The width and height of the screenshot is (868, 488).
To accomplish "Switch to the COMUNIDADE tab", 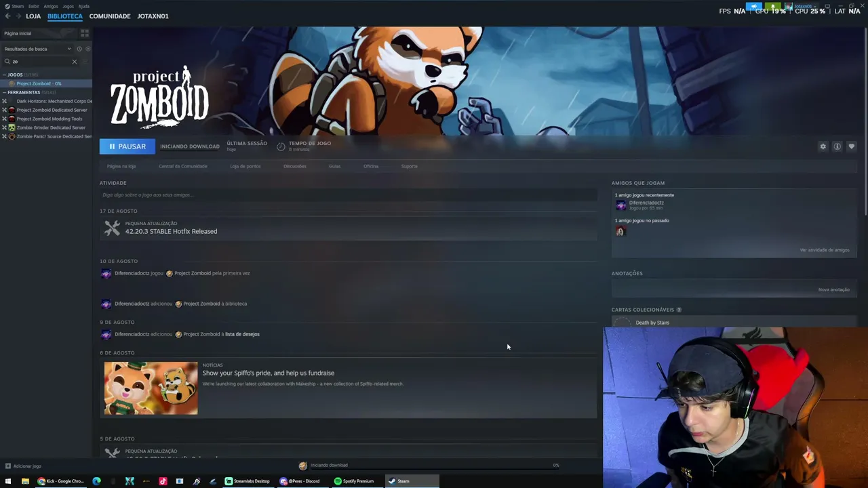I will click(x=110, y=16).
